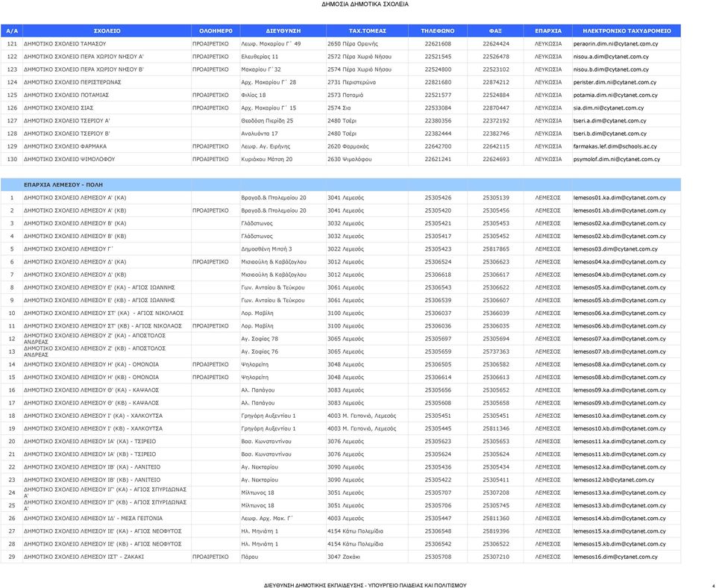This screenshot has height=588, width=716.
Task: Click school ΛΕΜΕΣΟΥ ΙΣΤ' - ΖΑΚΑΚΙ
Action: point(84,557)
